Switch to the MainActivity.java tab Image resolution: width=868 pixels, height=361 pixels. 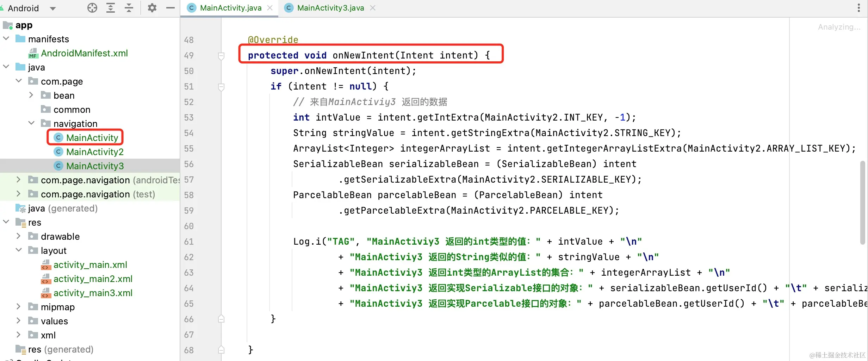(231, 8)
